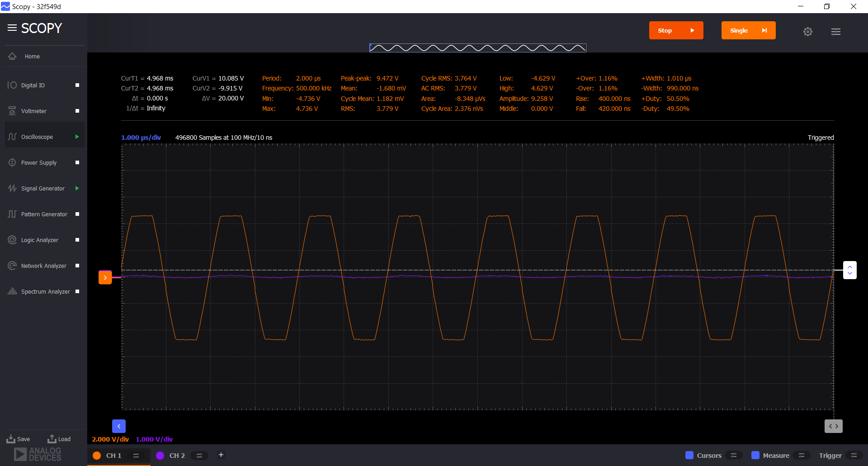The width and height of the screenshot is (868, 466).
Task: Toggle the Cursors blue checkbox
Action: (689, 455)
